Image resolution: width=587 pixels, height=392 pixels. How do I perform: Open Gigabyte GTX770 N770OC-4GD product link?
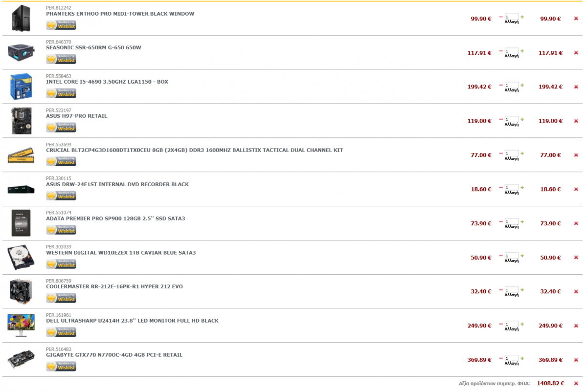point(114,355)
